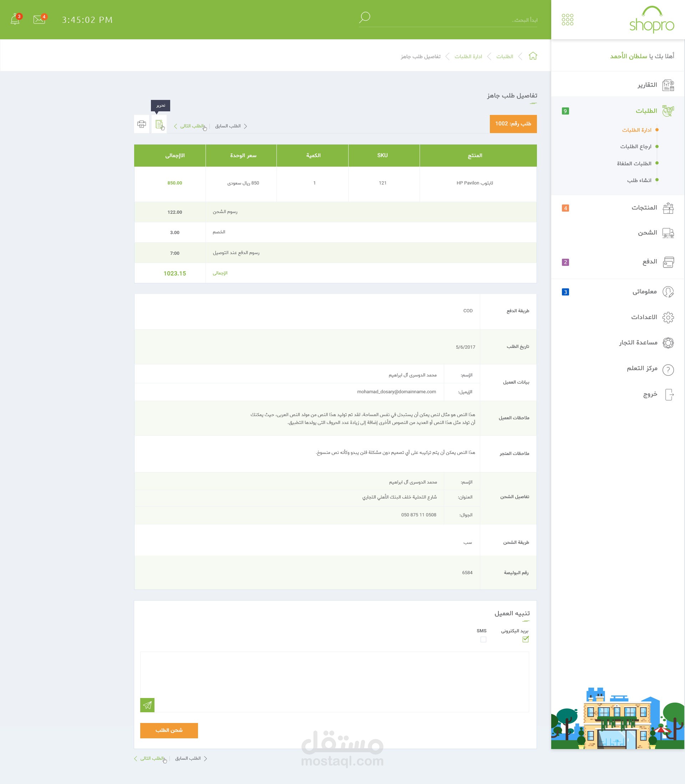Screen dimensions: 685x784
Task: Uncheck the email notification checkbox
Action: point(526,639)
